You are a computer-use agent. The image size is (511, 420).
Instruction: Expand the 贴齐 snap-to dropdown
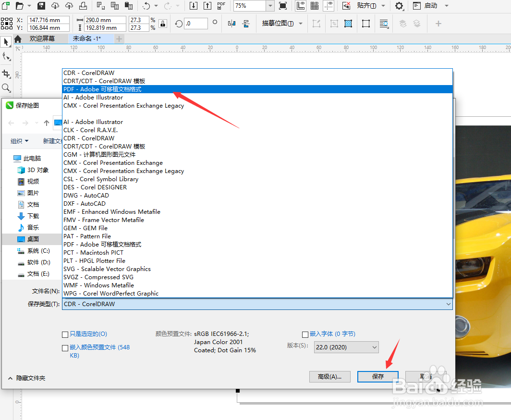click(383, 6)
